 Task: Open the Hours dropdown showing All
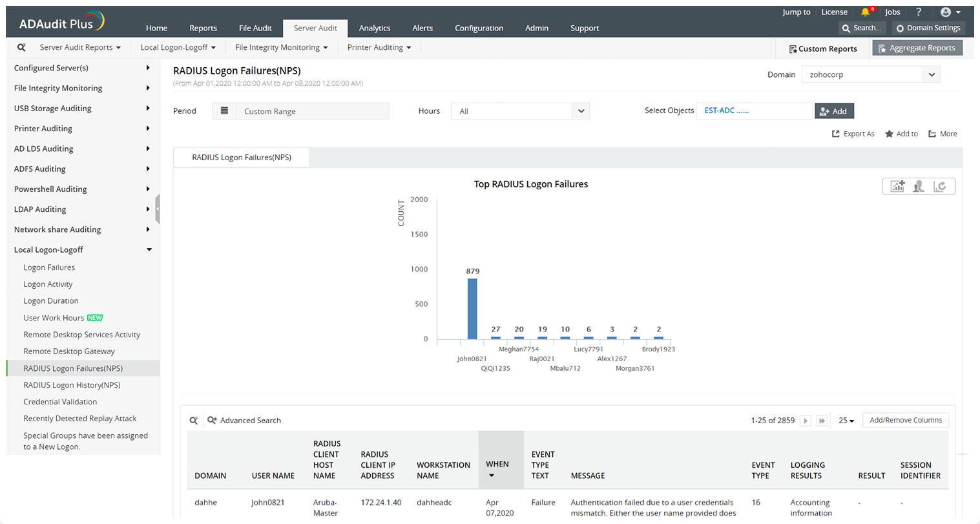tap(520, 110)
